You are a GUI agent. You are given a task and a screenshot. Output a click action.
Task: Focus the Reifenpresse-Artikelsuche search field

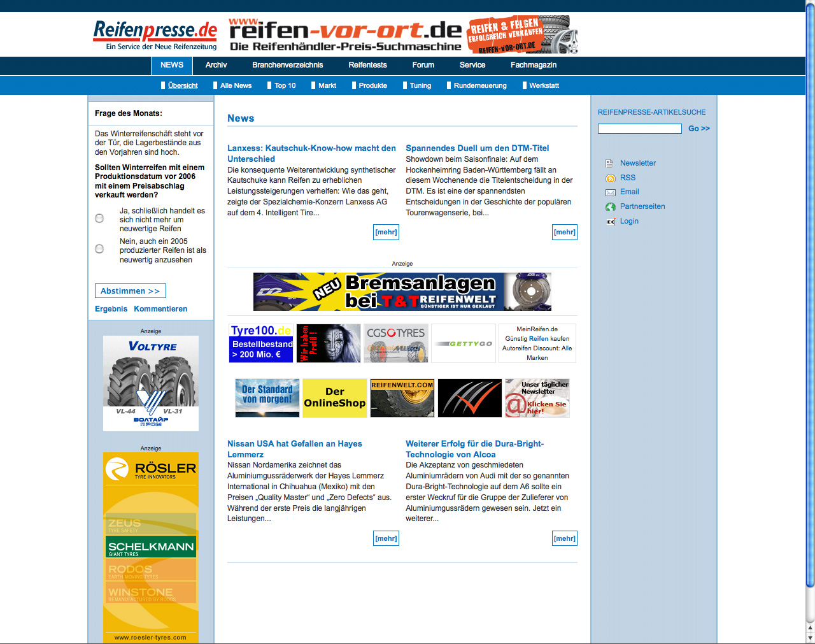click(640, 129)
